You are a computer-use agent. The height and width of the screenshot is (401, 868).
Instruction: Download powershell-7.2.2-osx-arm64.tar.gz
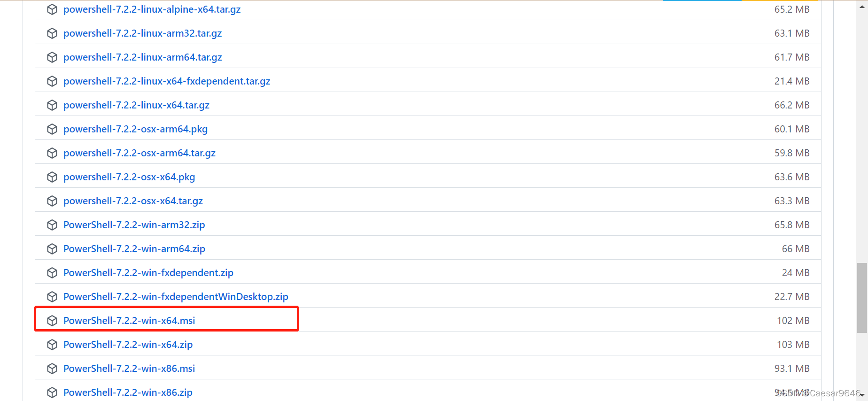point(139,153)
